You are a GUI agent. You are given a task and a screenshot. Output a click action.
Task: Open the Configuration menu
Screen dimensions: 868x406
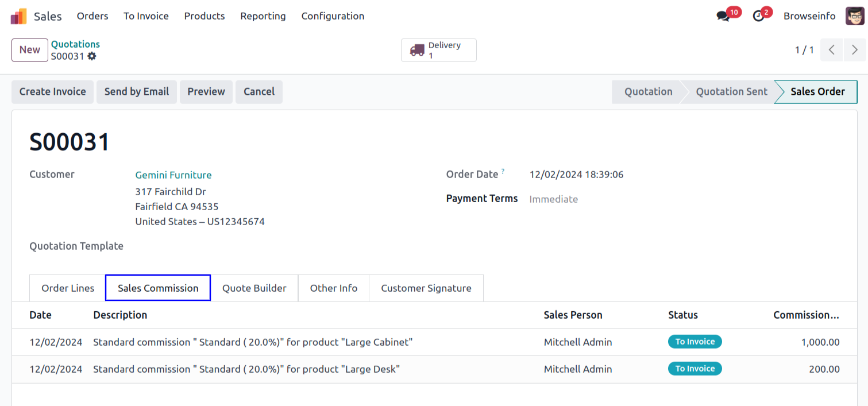[x=333, y=16]
